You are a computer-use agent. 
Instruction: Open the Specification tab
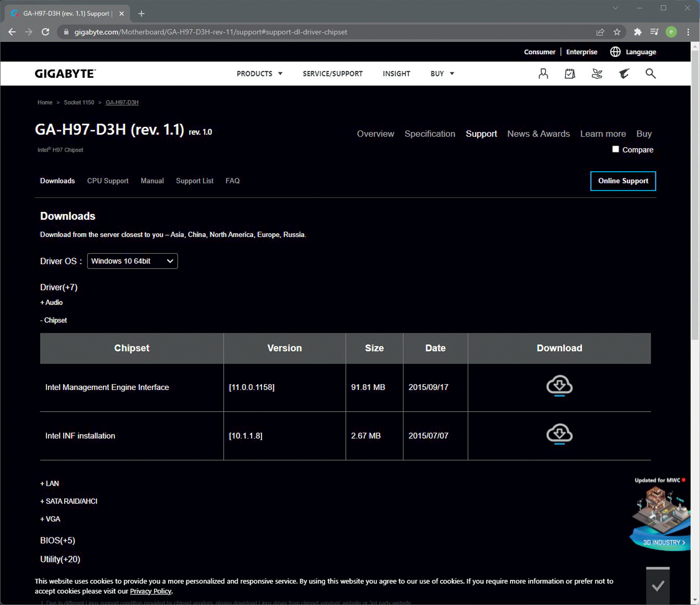tap(429, 134)
